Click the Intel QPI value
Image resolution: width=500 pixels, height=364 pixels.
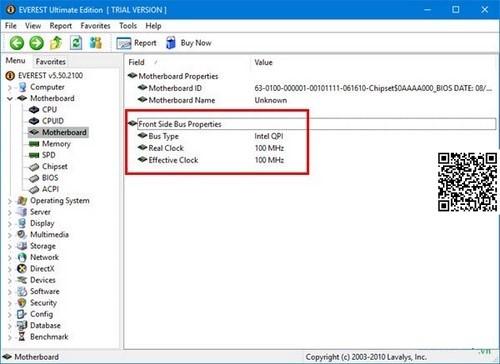click(269, 136)
